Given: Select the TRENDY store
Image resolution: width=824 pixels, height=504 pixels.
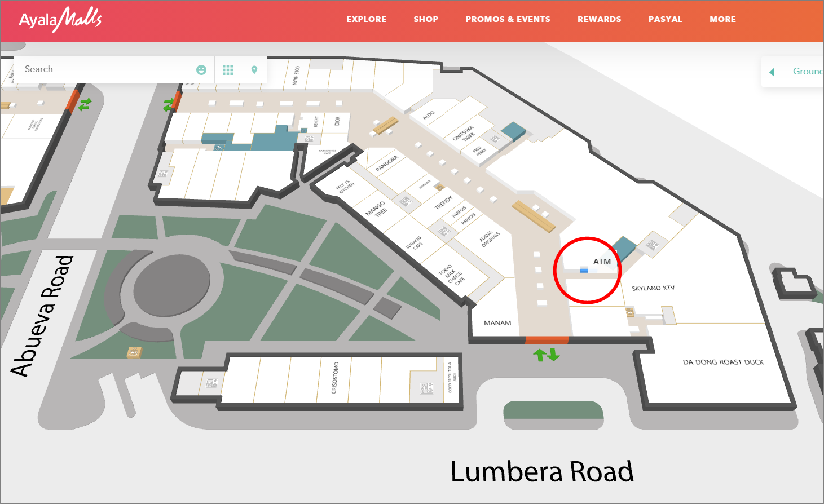Looking at the screenshot, I should click(443, 202).
